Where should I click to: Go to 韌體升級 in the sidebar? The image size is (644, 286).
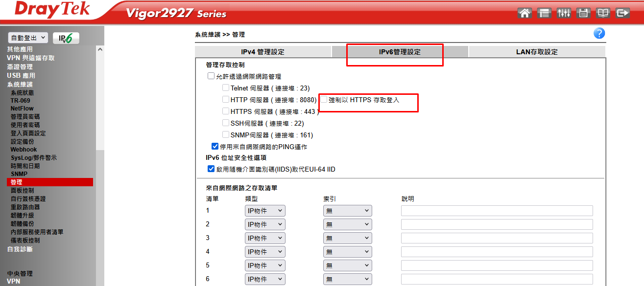[x=23, y=215]
